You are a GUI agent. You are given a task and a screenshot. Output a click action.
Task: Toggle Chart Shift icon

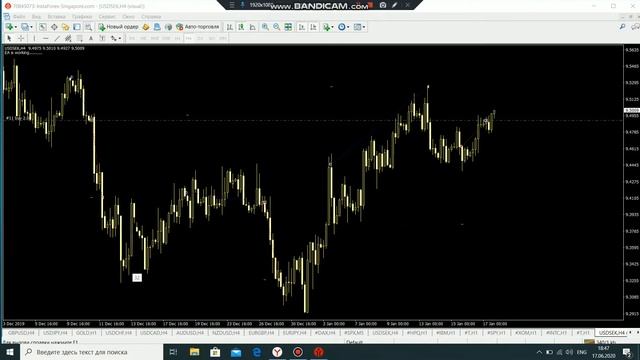point(313,27)
